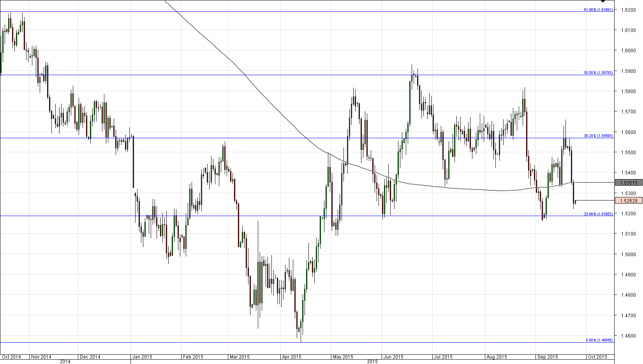
Task: Click the 23.60% (1.51852) Fibonacci label
Action: (x=598, y=214)
